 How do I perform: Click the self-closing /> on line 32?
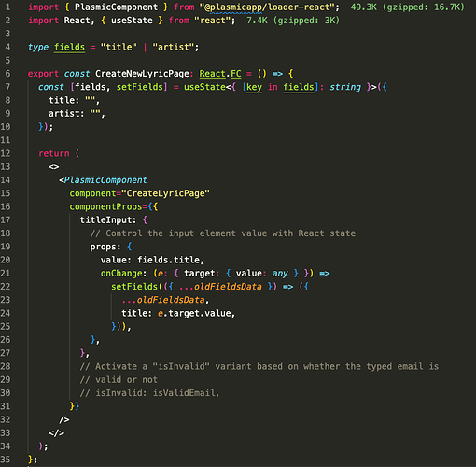[64, 420]
